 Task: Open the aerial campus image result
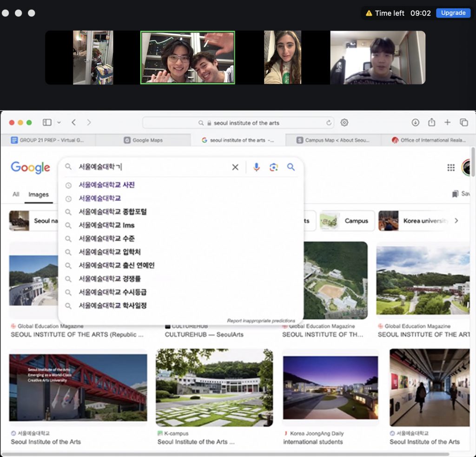tap(336, 280)
